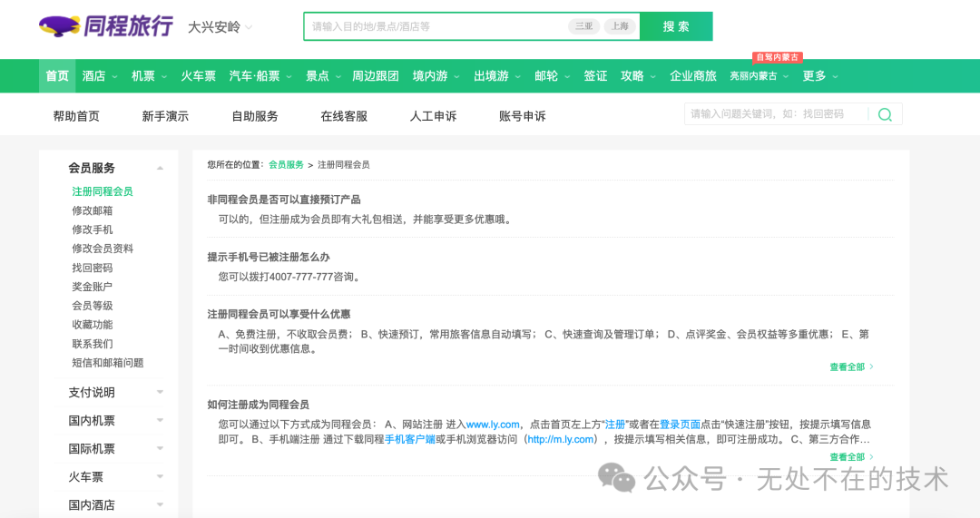Expand the 国际机票 sidebar section
Viewport: 980px width, 518px height.
click(x=115, y=449)
